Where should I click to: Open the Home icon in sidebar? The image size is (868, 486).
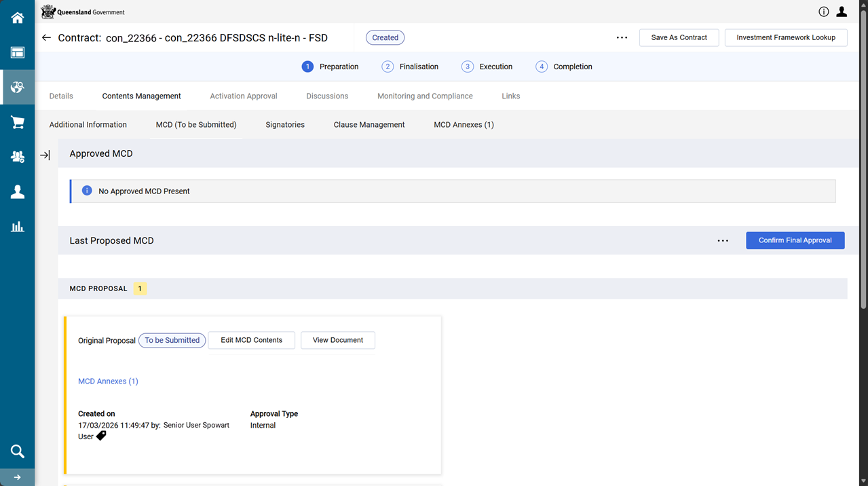point(17,18)
